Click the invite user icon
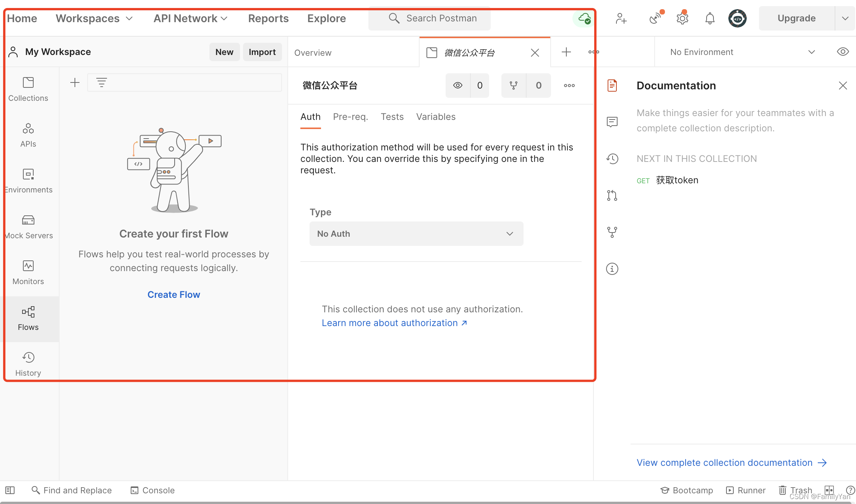 coord(621,18)
